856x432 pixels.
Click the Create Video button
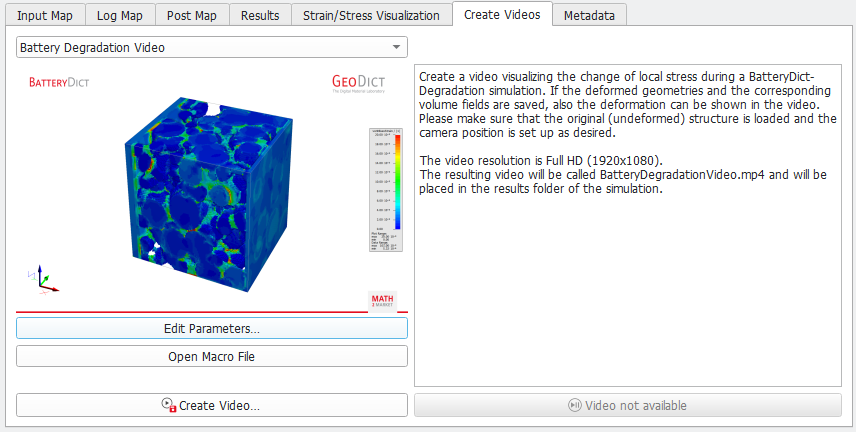pos(212,405)
